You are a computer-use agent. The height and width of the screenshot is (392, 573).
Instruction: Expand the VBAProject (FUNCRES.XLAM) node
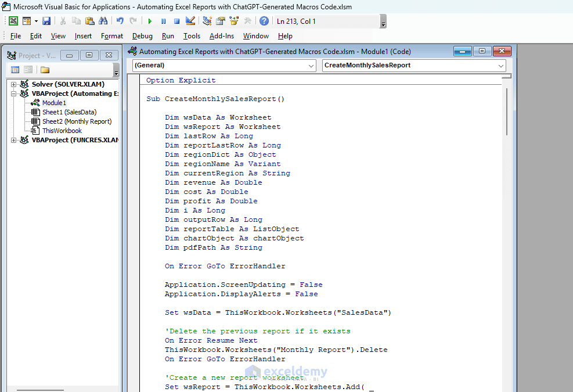pos(13,140)
